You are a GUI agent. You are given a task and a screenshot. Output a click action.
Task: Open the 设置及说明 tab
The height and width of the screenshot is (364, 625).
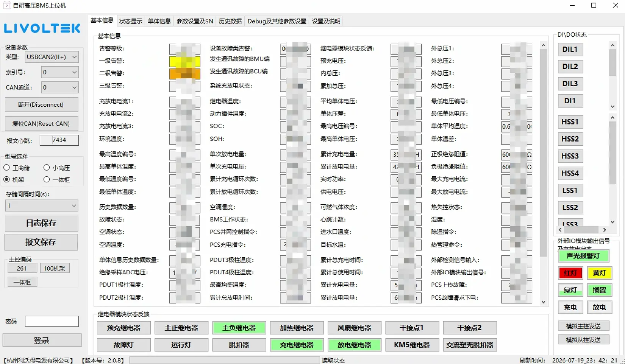click(326, 21)
